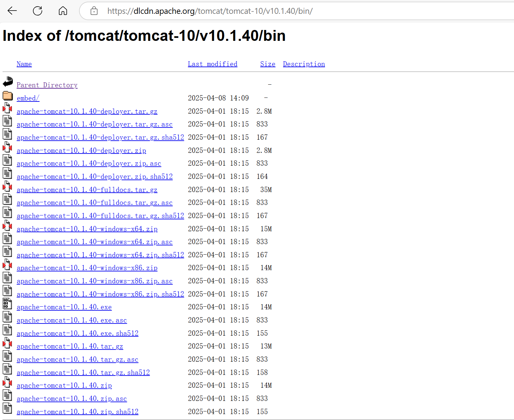
Task: Click archive icon beside windows-x86.zip
Action: coord(8,265)
